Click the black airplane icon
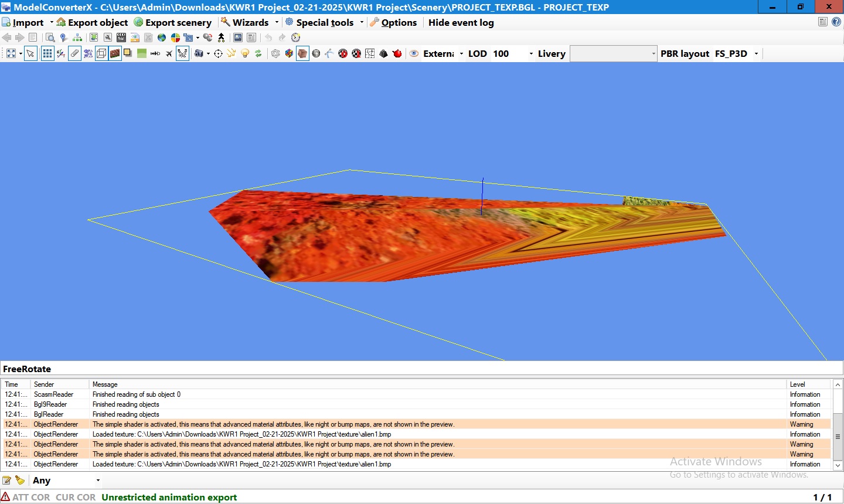 click(169, 53)
